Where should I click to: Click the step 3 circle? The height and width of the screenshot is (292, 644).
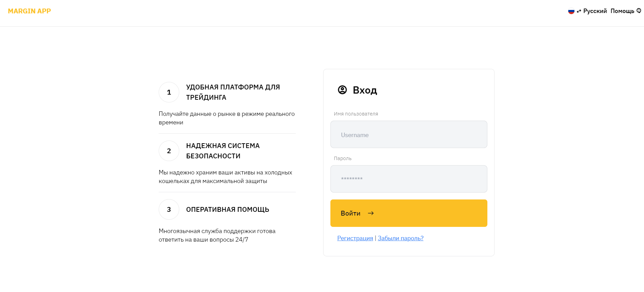coord(169,209)
